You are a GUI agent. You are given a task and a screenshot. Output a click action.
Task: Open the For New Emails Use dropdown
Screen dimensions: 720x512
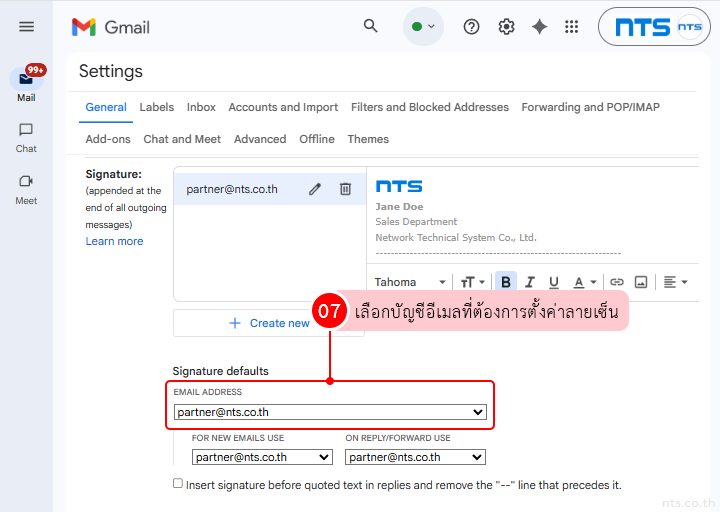[262, 457]
